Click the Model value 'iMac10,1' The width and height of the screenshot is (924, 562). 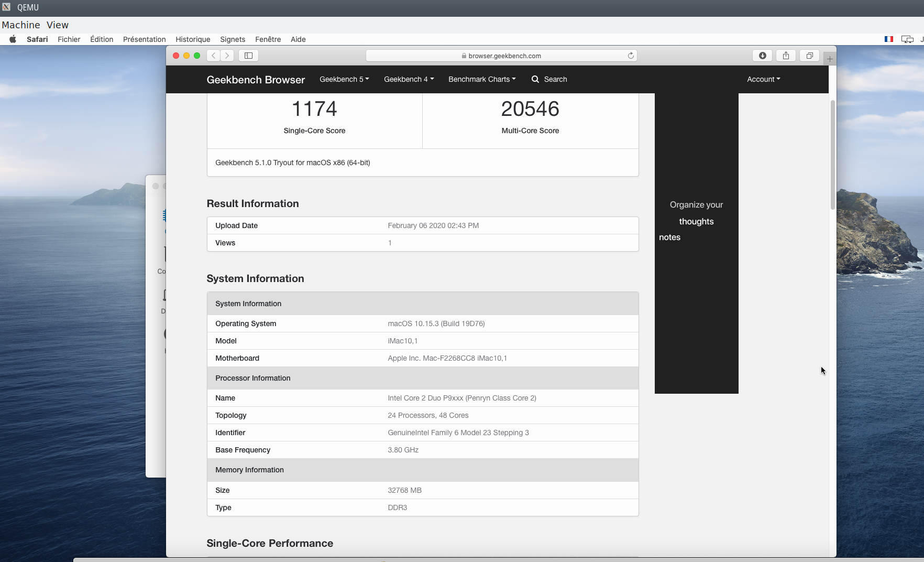(x=403, y=341)
